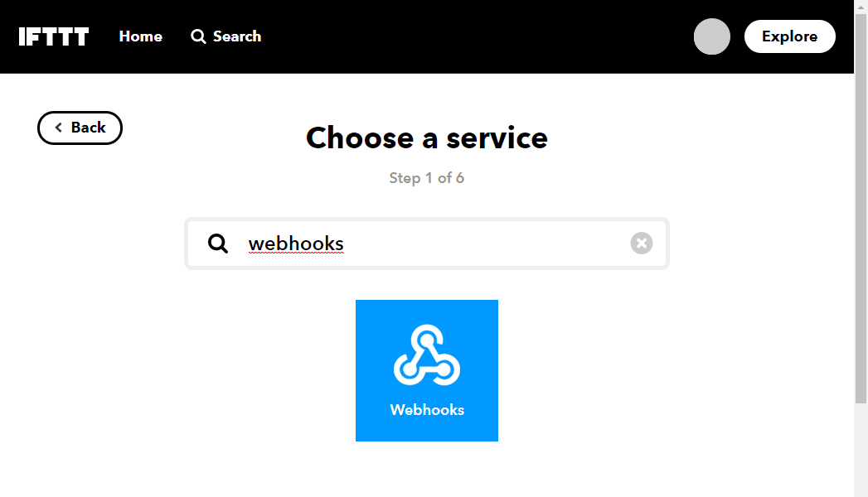Screen dimensions: 868x497
Task: Open the gray profile avatar
Action: (x=712, y=36)
